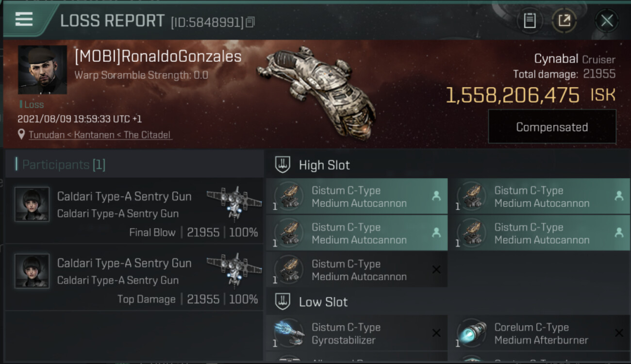631x364 pixels.
Task: Click RonaldoGonzales pilot portrait
Action: [x=43, y=70]
